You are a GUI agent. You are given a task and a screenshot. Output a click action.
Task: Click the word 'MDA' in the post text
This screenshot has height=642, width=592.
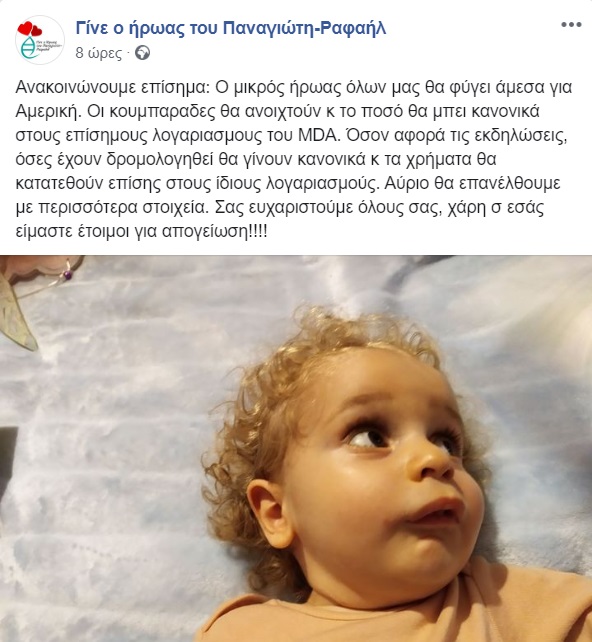pos(319,136)
